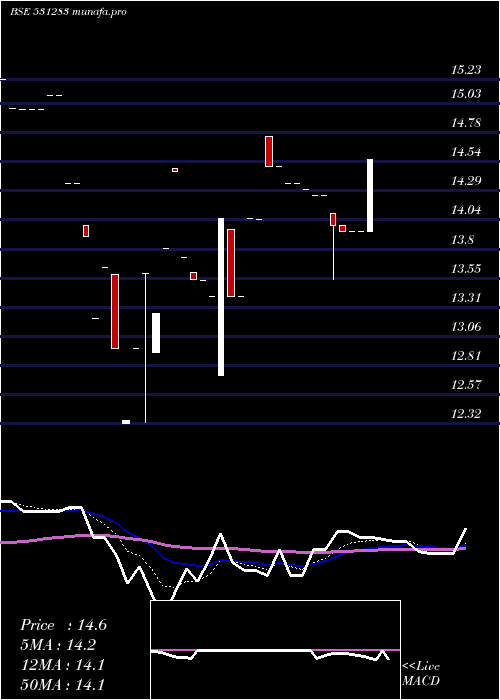Click the small red candle near 14.54
The width and height of the screenshot is (500, 700).
point(175,170)
